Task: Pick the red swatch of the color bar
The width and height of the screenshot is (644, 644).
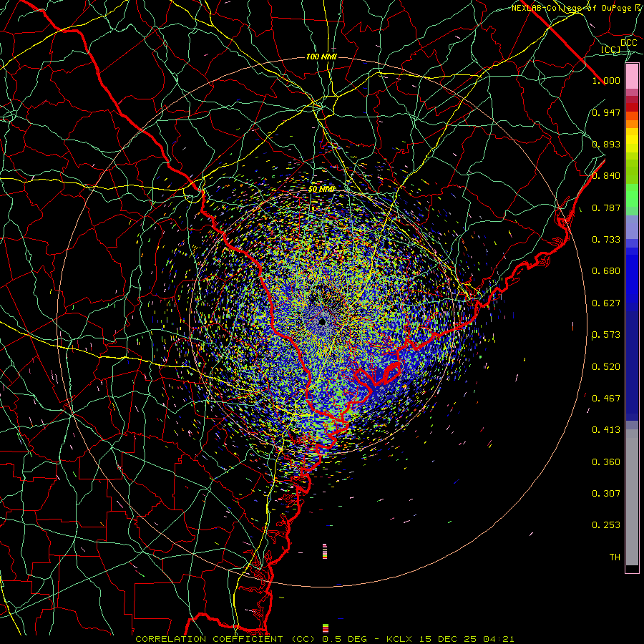Action: pos(632,107)
